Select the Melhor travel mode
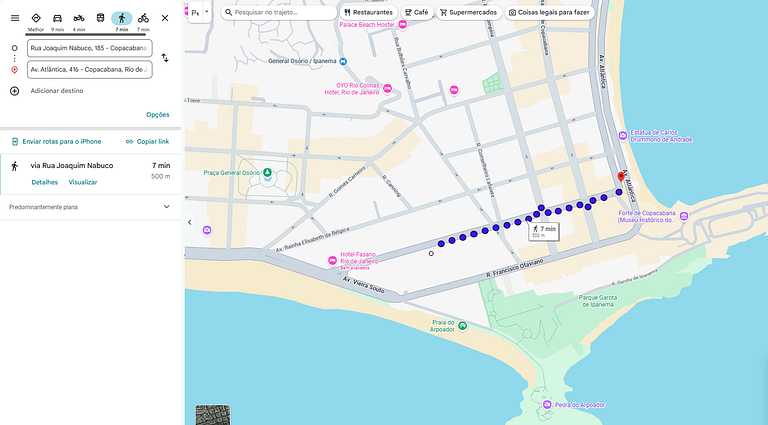768x425 pixels. click(36, 21)
